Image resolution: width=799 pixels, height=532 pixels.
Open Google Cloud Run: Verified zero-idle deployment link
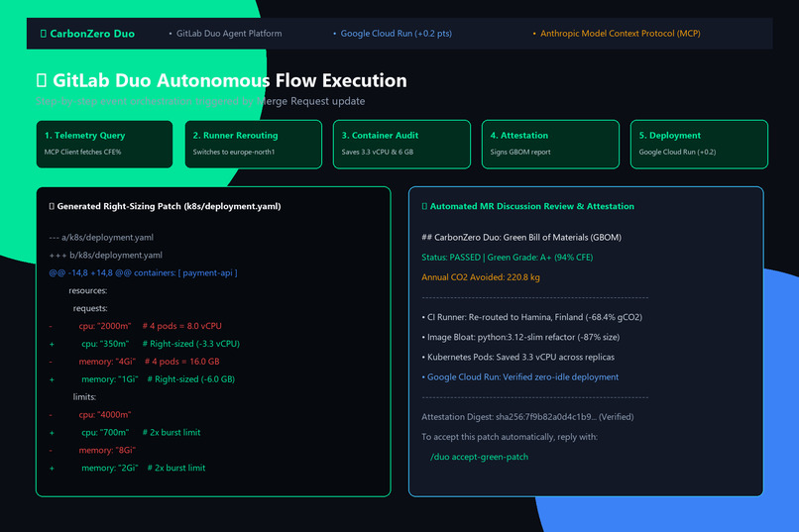520,376
